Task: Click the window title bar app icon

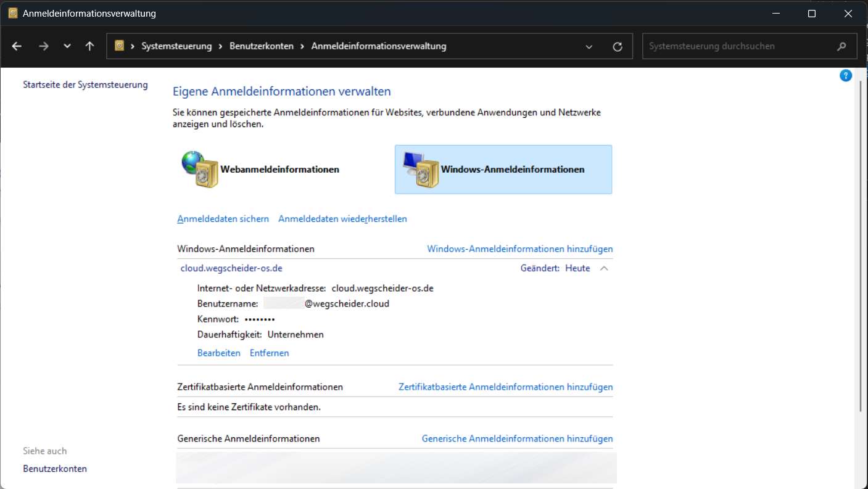Action: point(12,13)
